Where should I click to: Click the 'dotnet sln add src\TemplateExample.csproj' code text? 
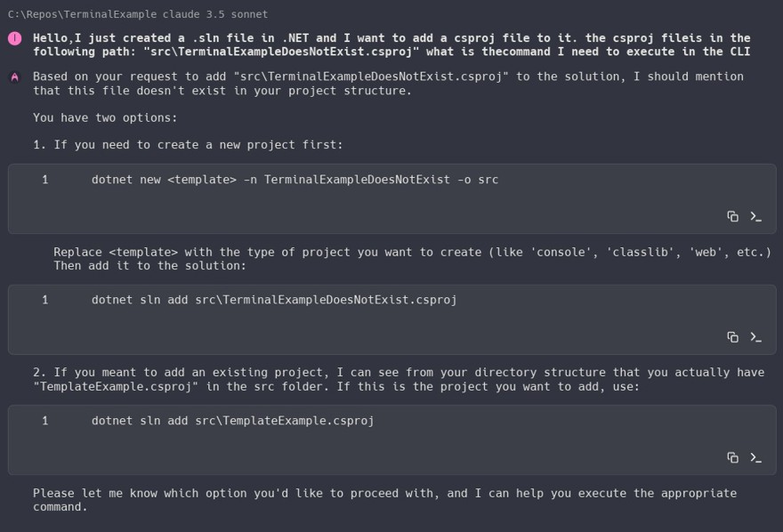click(x=232, y=421)
